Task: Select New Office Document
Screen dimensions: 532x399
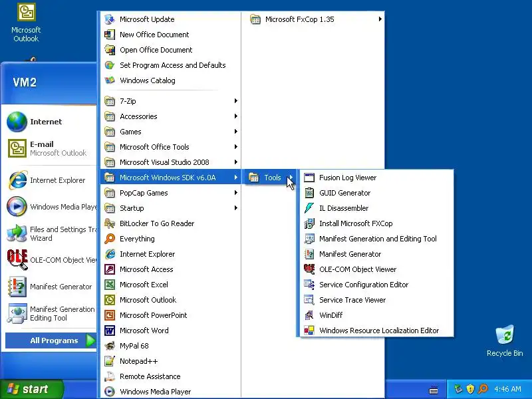Action: click(171, 35)
